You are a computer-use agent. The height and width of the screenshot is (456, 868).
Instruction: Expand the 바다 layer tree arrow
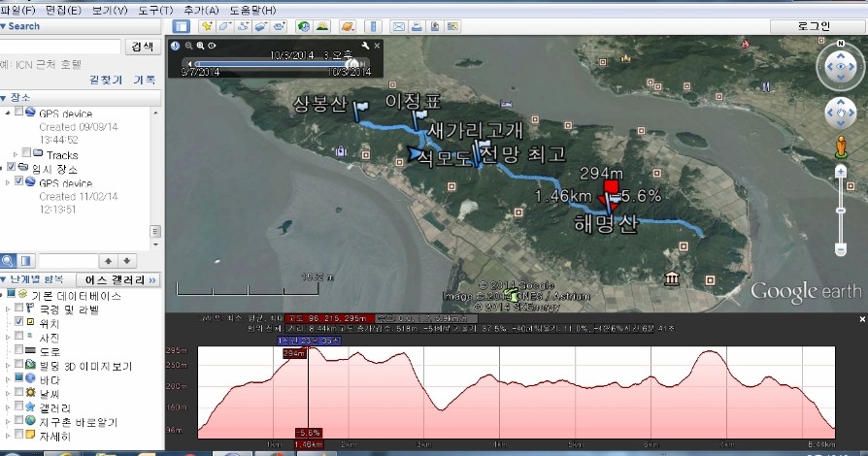8,379
